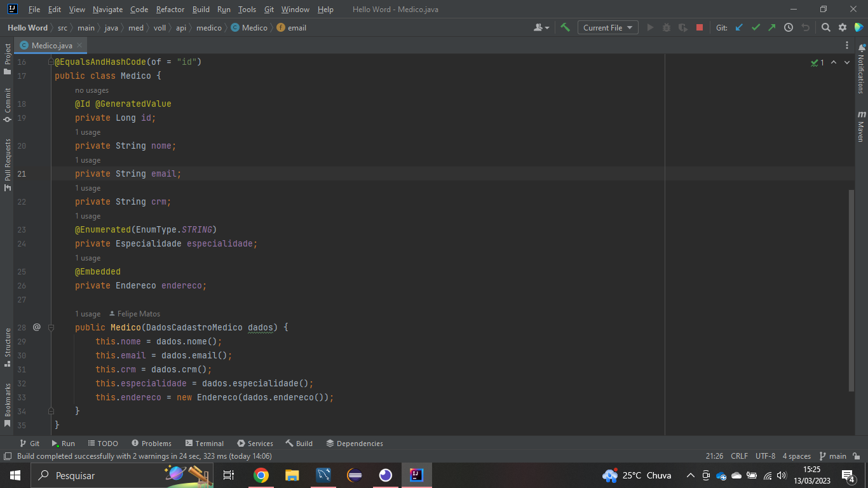This screenshot has width=868, height=488.
Task: Show Git history clock icon
Action: (789, 27)
